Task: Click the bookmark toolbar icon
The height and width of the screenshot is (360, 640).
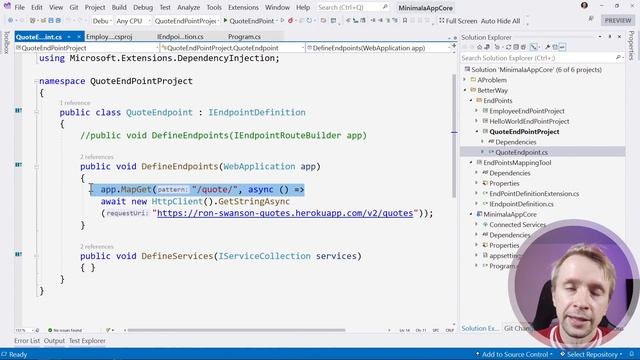Action: (405, 20)
